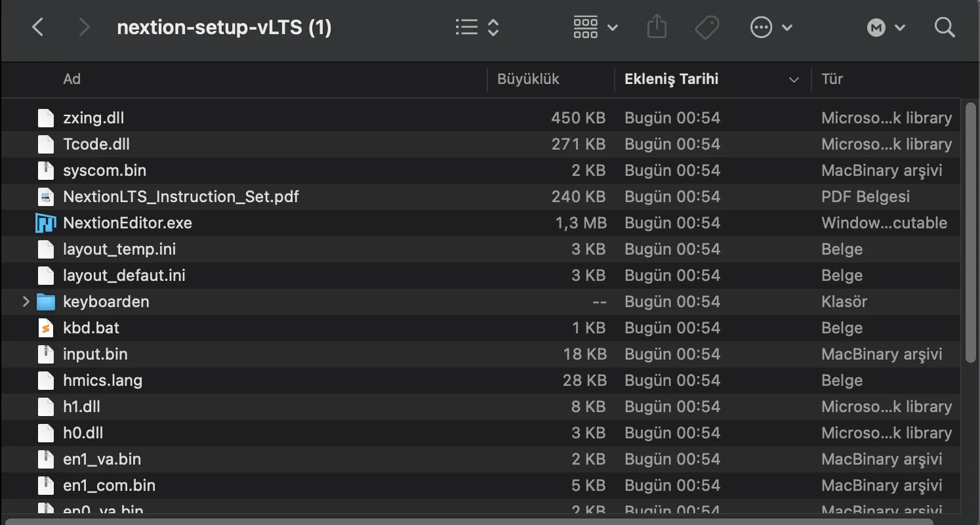Select the input.bin archive icon
The image size is (980, 525).
[45, 354]
